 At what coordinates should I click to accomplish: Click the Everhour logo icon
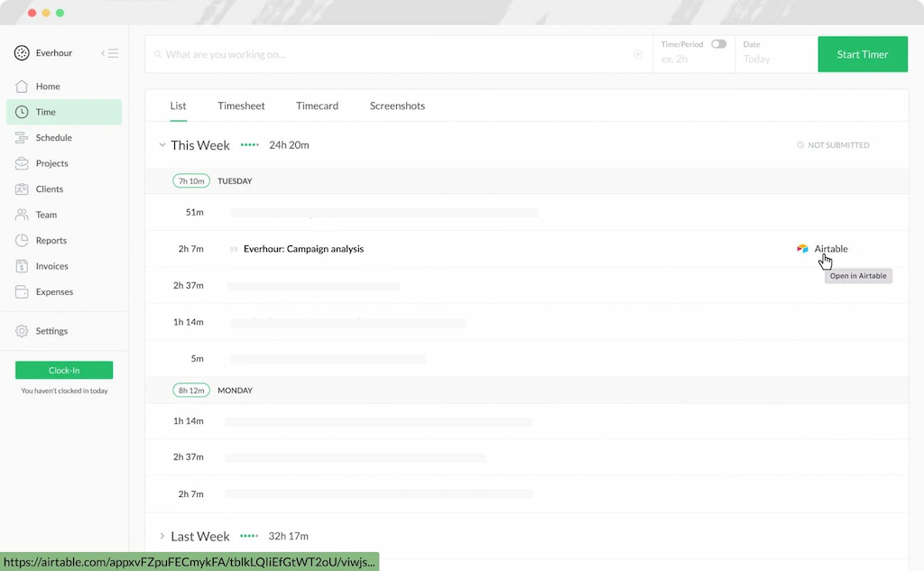click(x=22, y=53)
